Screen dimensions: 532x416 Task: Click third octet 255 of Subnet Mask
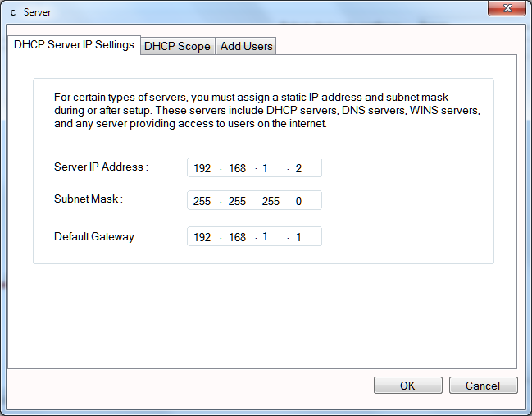271,201
